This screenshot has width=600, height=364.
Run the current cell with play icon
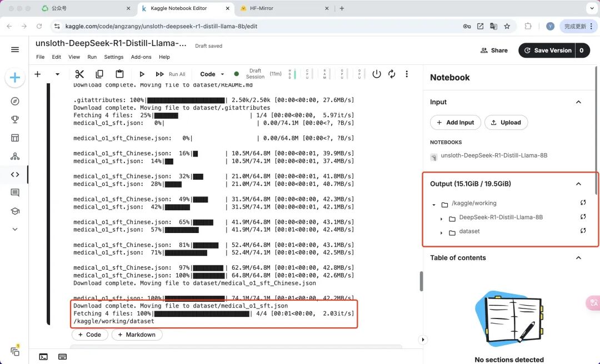pyautogui.click(x=142, y=74)
